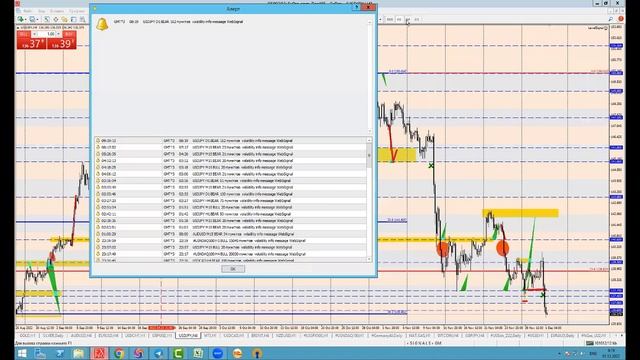Click the alert list scrollbar down arrow
Image resolution: width=640 pixels, height=360 pixels.
[369, 259]
